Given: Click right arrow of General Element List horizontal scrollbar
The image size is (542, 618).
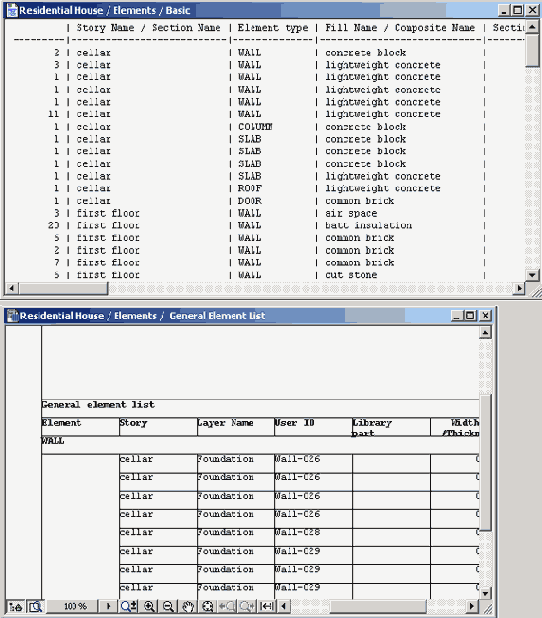Looking at the screenshot, I should tap(471, 606).
